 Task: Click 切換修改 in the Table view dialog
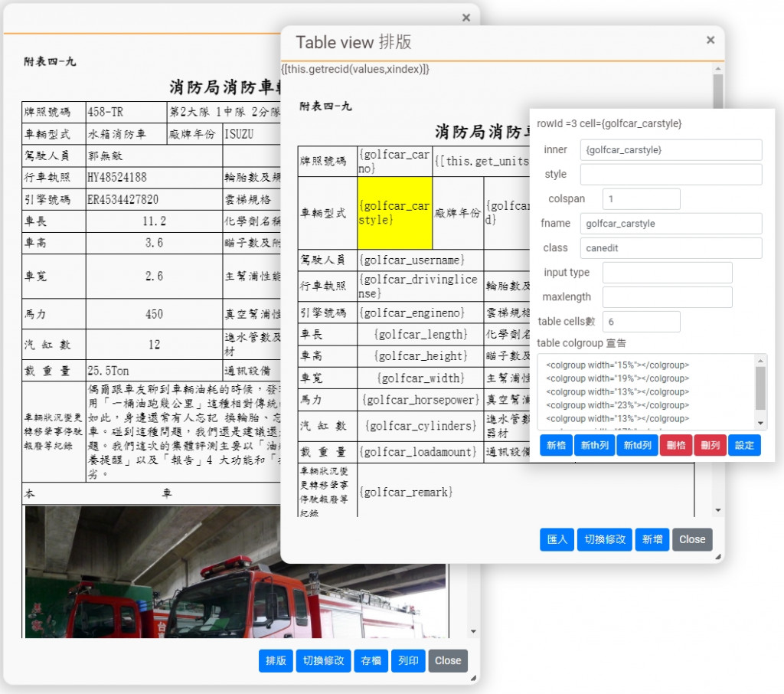coord(605,539)
